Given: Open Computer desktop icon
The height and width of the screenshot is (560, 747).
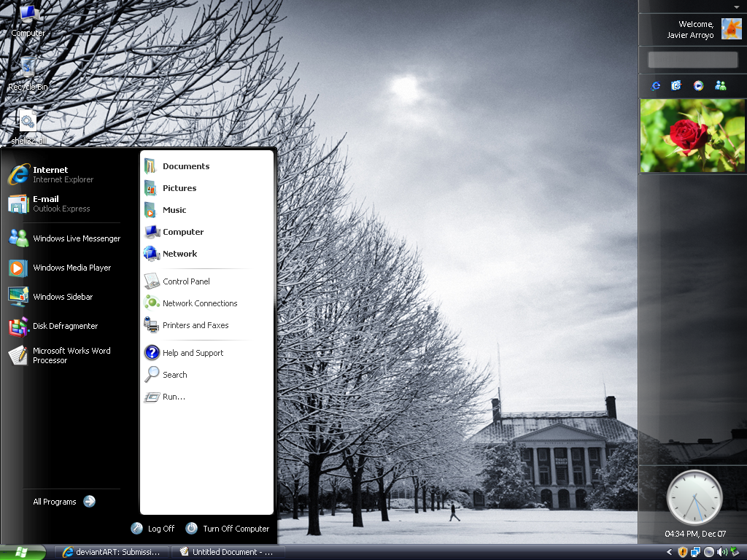Looking at the screenshot, I should tap(28, 20).
